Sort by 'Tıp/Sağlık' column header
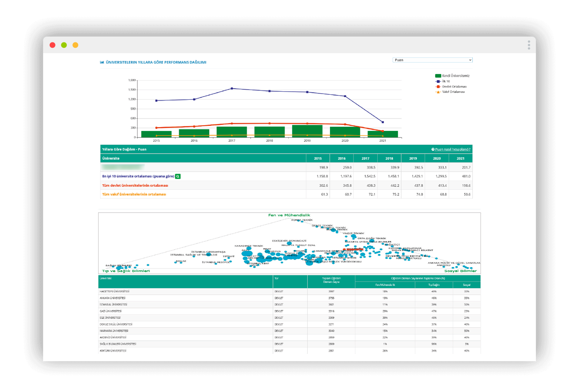 pos(434,285)
